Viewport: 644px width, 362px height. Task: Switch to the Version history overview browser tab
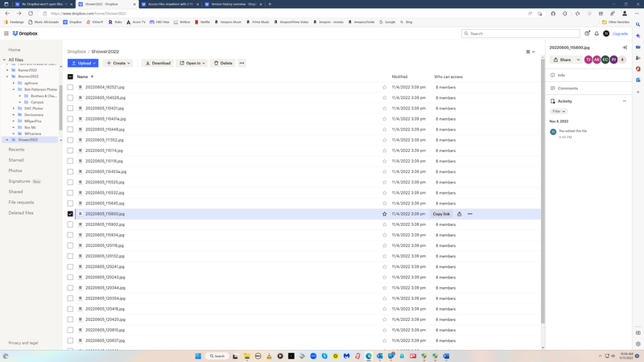[x=233, y=4]
